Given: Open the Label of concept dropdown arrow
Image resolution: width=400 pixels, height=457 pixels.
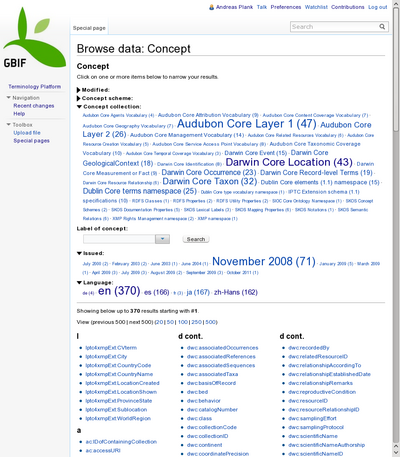Looking at the screenshot, I should pos(162,239).
